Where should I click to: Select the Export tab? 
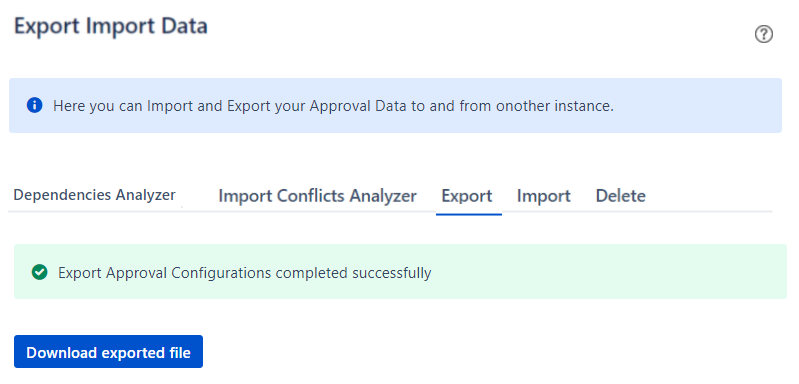(467, 196)
